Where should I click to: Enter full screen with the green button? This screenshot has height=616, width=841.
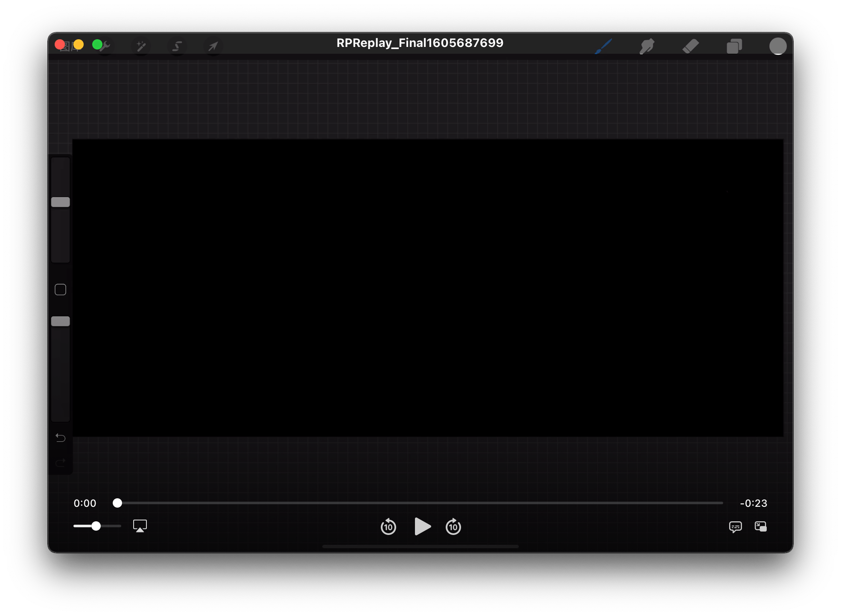point(97,44)
